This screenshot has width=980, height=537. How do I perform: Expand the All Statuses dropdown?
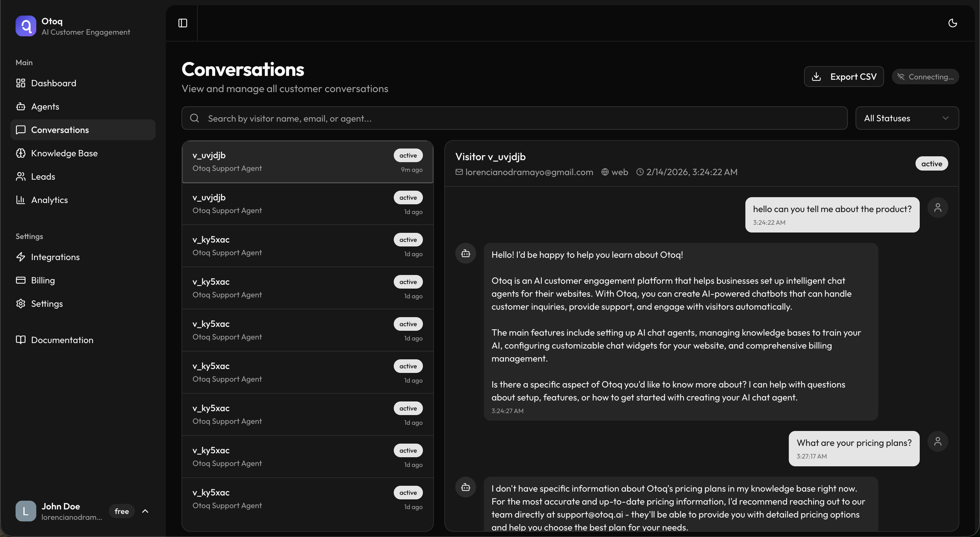[906, 118]
